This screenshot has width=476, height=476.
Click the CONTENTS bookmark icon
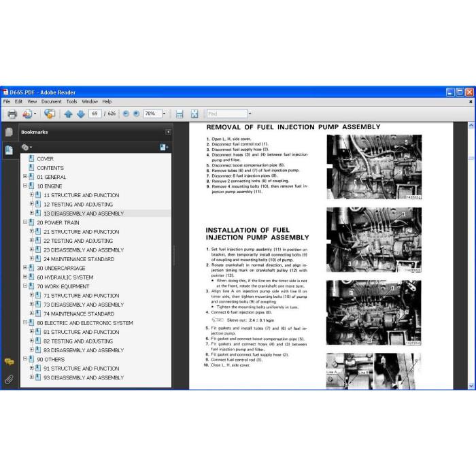[31, 167]
